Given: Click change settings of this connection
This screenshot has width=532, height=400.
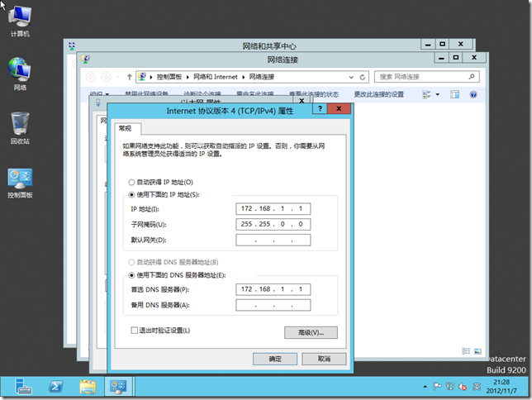Looking at the screenshot, I should pyautogui.click(x=379, y=94).
